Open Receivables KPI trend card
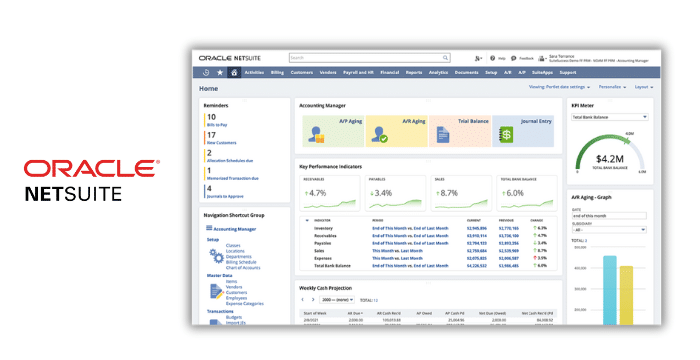The image size is (700, 360). coord(329,193)
